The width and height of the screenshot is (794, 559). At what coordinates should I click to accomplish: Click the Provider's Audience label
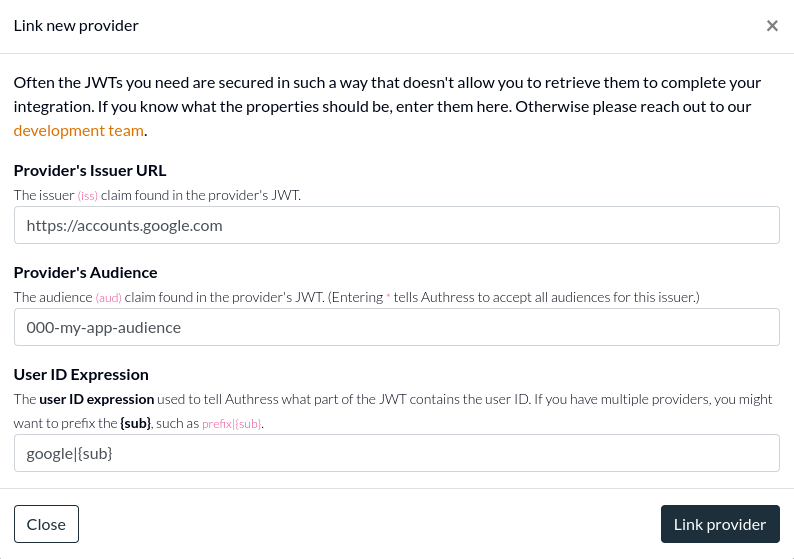coord(86,272)
